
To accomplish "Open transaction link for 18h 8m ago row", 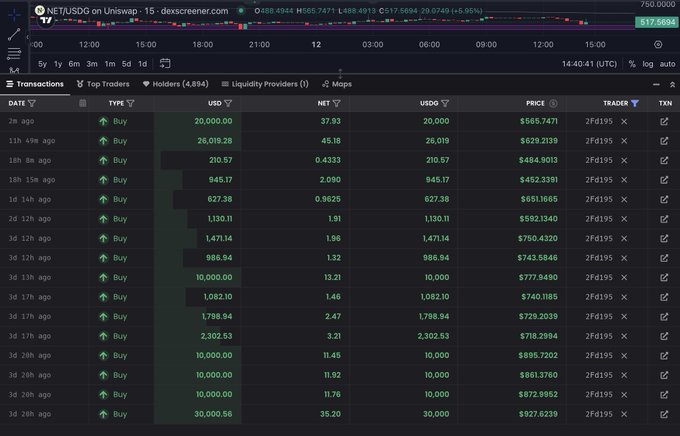I will point(664,161).
